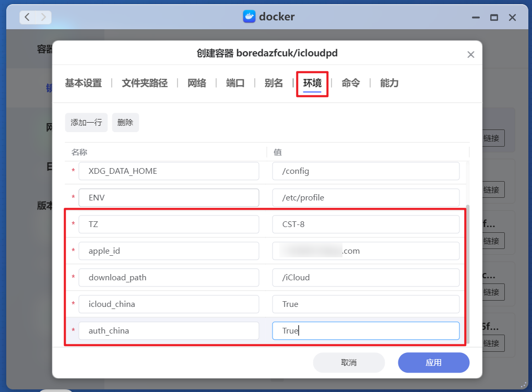532x392 pixels.
Task: Click 应用 to apply container settings
Action: click(x=433, y=362)
